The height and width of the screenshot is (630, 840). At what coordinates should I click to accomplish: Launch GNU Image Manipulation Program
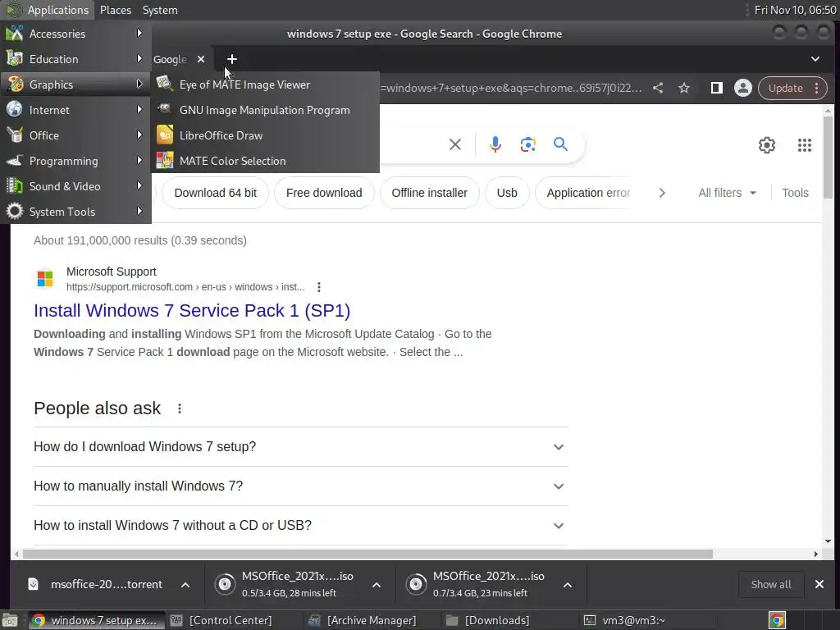coord(266,110)
